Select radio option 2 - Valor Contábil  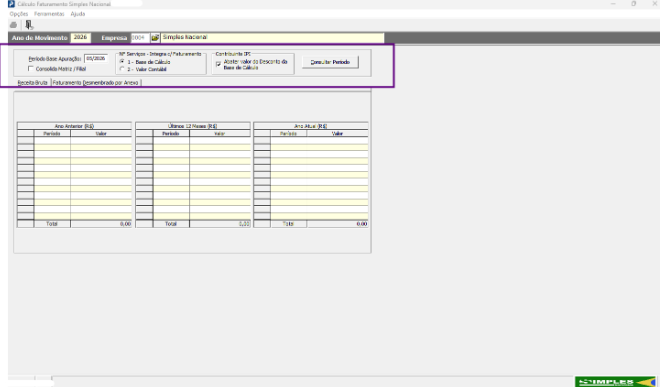122,69
